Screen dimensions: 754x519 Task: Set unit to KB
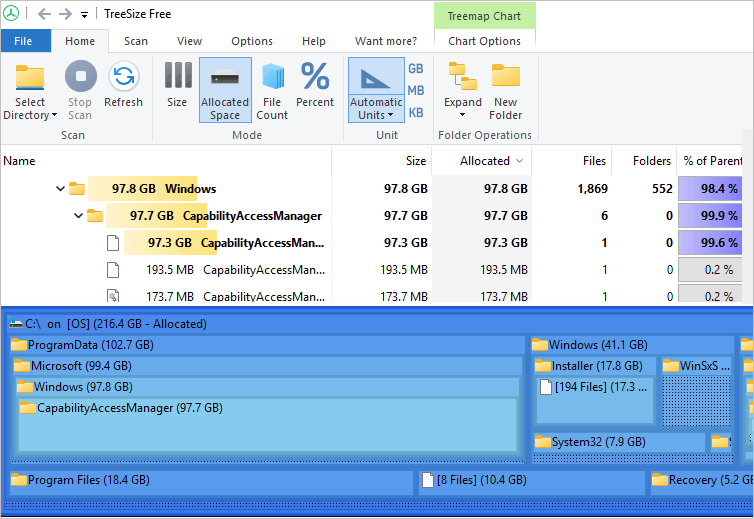pos(416,113)
